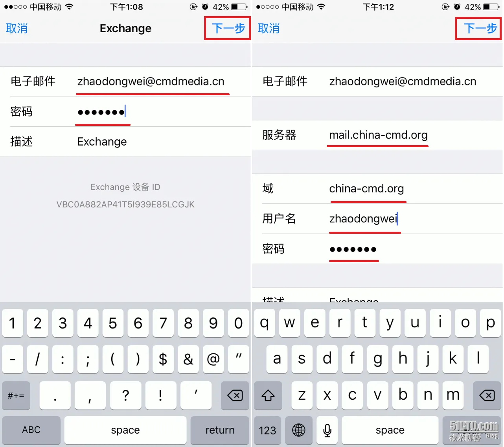The width and height of the screenshot is (504, 447).
Task: Tap the backspace key on right keyboard
Action: point(487,395)
